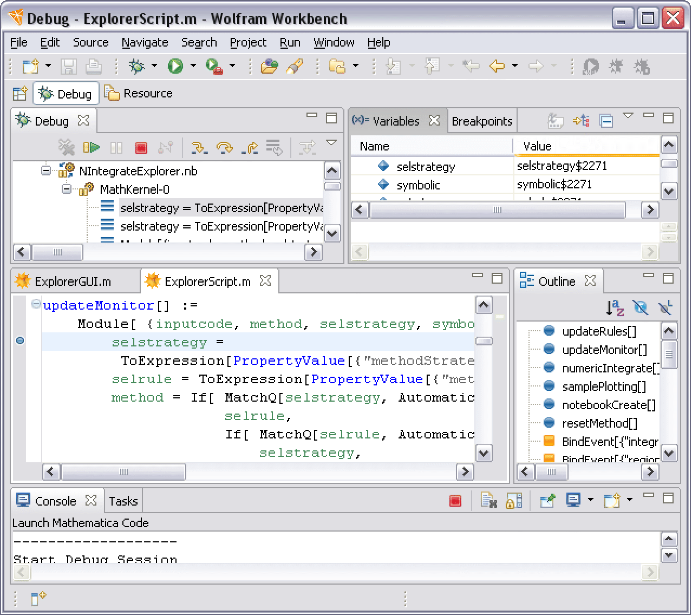Collapse the NIntegrateExplorer.nb tree node
The height and width of the screenshot is (616, 692).
46,171
